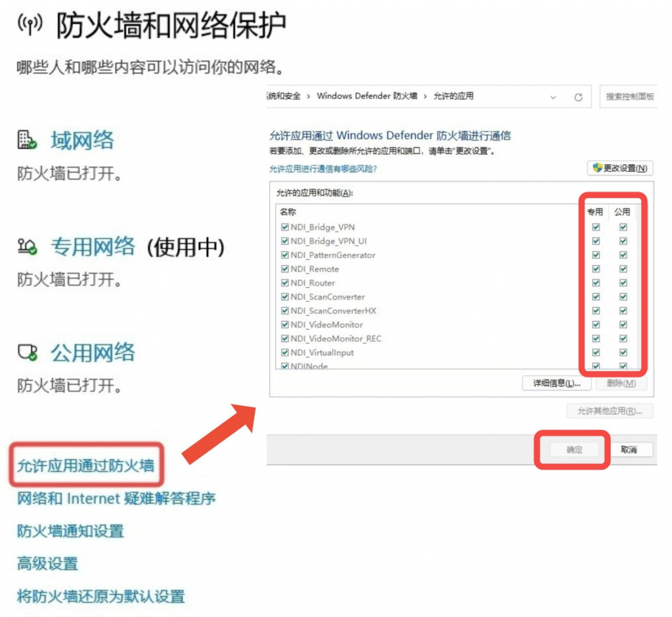
Task: Toggle 专用 checkbox for NDI_Bridge_VPN_UI
Action: tap(596, 241)
